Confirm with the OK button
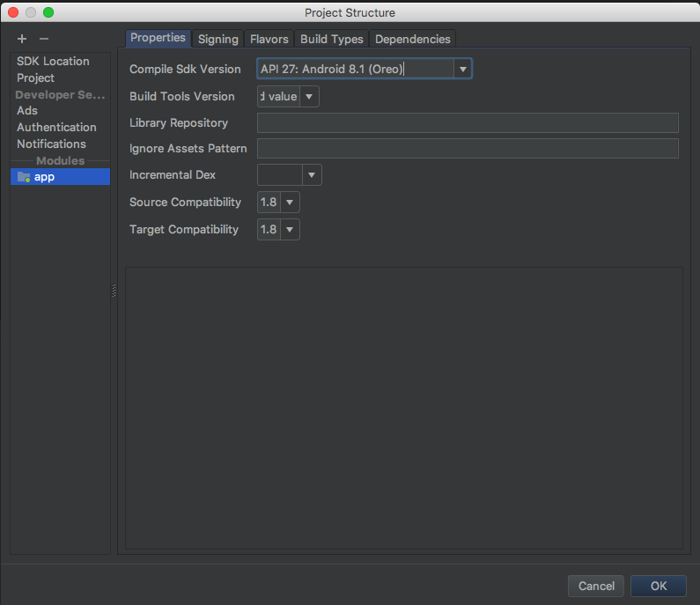This screenshot has width=700, height=605. click(x=659, y=586)
